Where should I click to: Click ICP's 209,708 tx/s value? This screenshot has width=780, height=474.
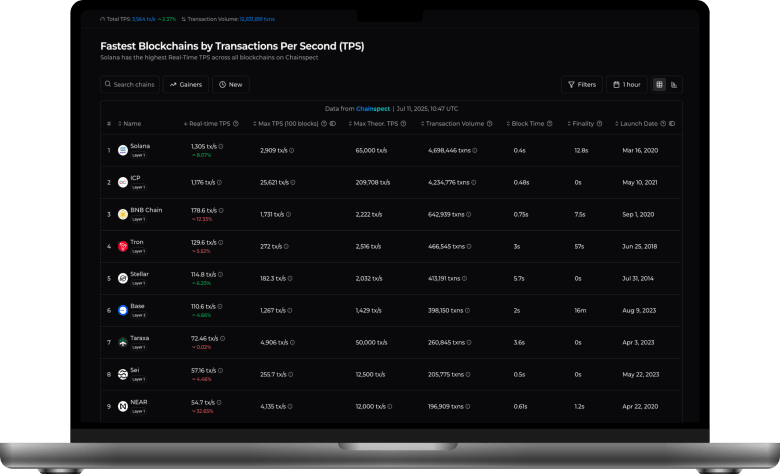[x=373, y=183]
